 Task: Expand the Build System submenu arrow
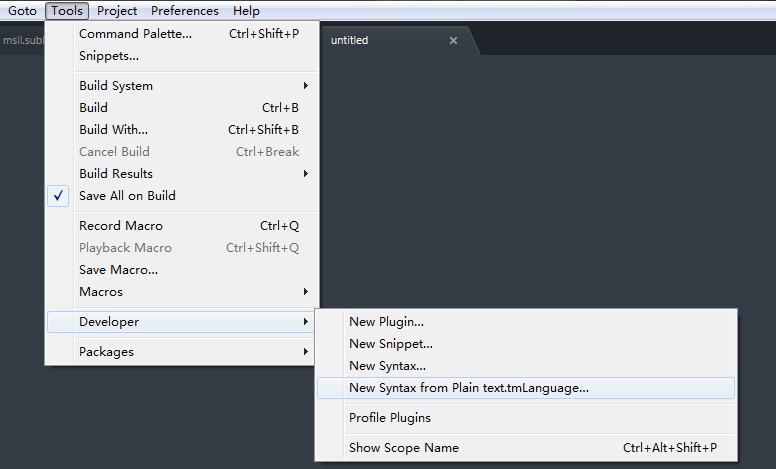pyautogui.click(x=306, y=86)
